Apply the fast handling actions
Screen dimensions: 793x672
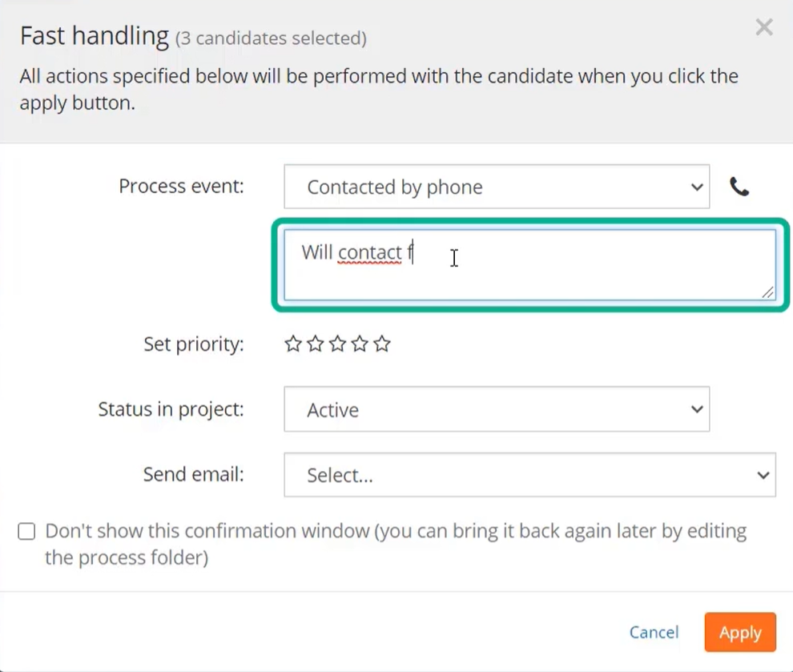pos(740,632)
